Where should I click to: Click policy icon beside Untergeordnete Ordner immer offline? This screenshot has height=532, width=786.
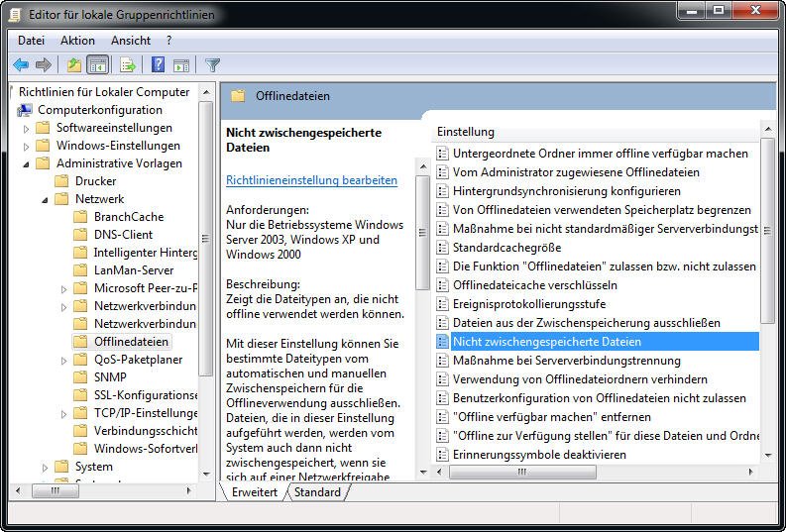(x=442, y=154)
